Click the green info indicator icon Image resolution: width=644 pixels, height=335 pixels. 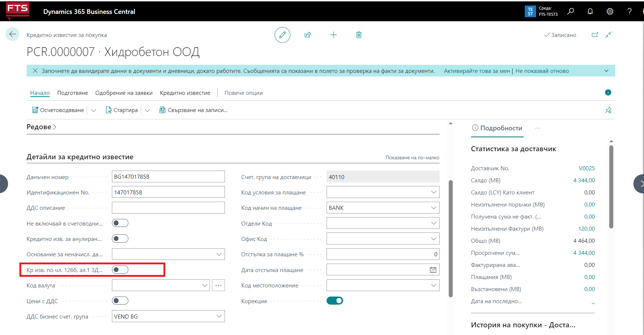pyautogui.click(x=608, y=93)
